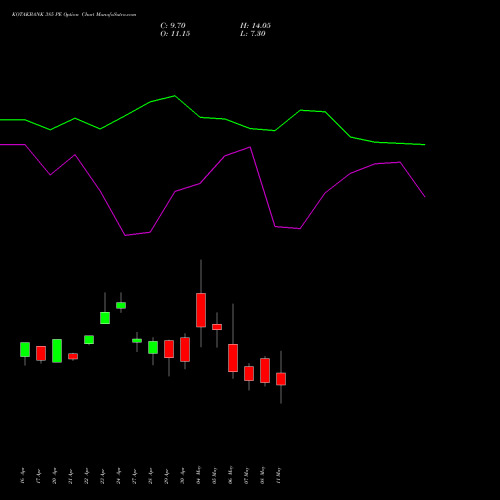This screenshot has height=500, width=500.
Task: Click the thin green candlestick for 27 Apr
Action: pos(137,341)
